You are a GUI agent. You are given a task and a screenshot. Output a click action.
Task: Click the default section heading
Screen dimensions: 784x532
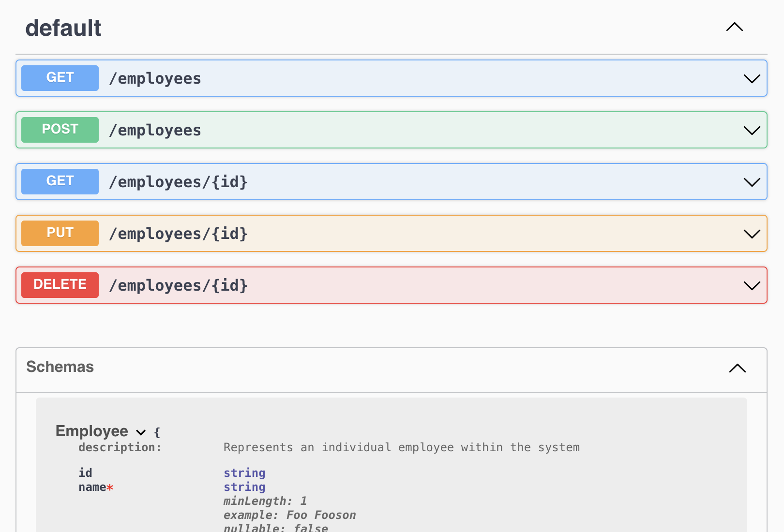[63, 28]
